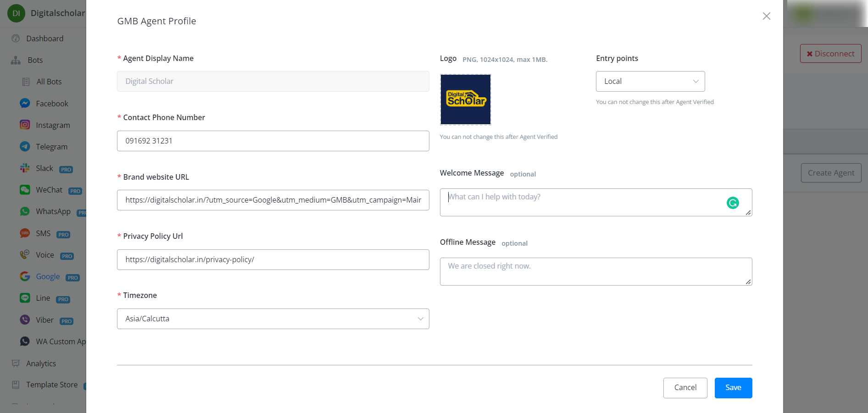The image size is (868, 413).
Task: Click the Telegram channel icon
Action: [24, 146]
